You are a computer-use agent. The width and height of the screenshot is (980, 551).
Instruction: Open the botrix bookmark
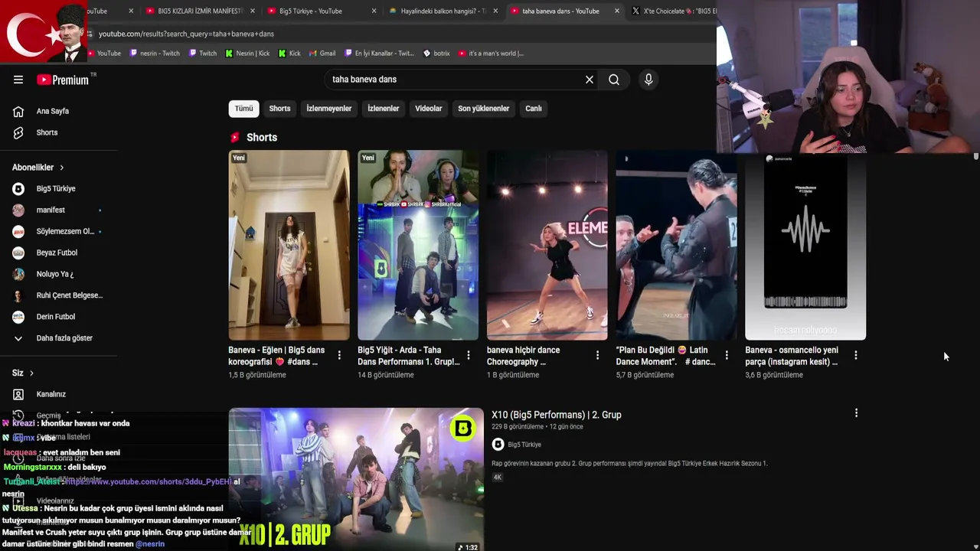click(x=436, y=54)
